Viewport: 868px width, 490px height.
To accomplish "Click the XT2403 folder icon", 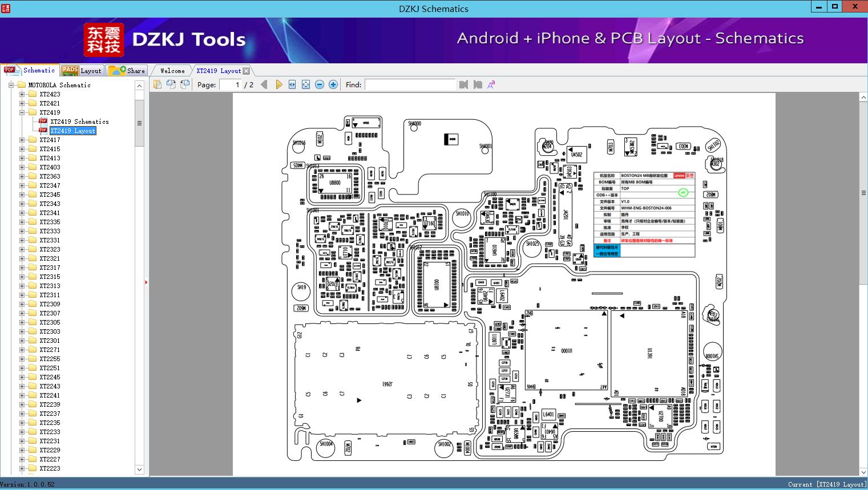I will 33,167.
